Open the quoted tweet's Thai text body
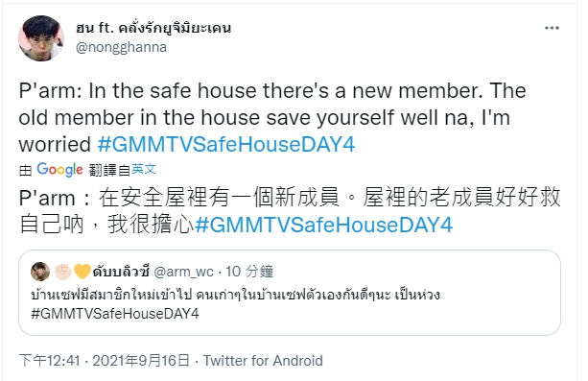Image resolution: width=588 pixels, height=381 pixels. pos(236,295)
